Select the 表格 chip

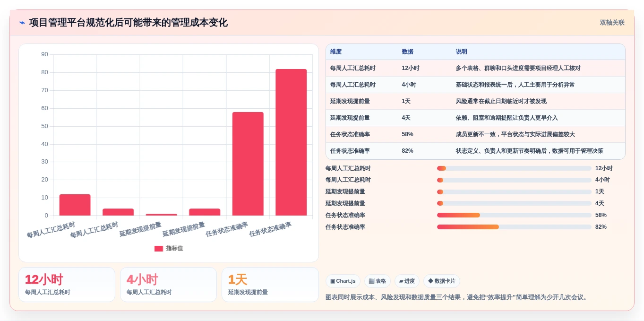[x=378, y=281]
